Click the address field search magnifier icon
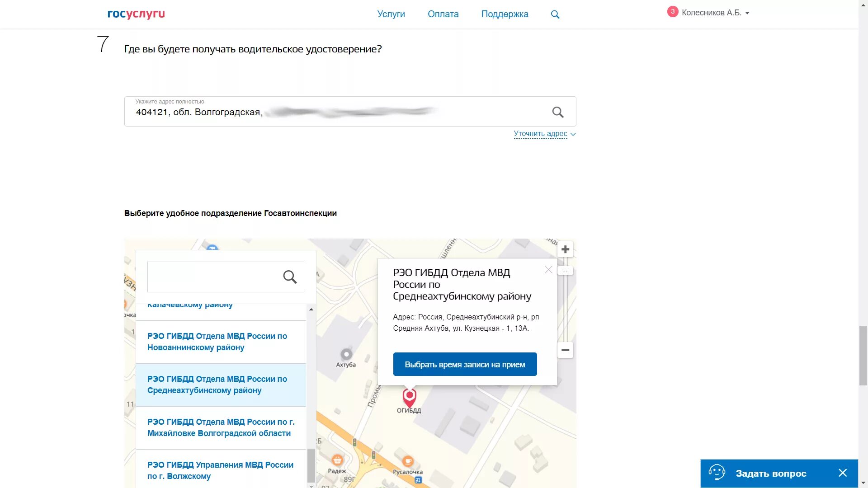Image resolution: width=868 pixels, height=488 pixels. coord(558,112)
